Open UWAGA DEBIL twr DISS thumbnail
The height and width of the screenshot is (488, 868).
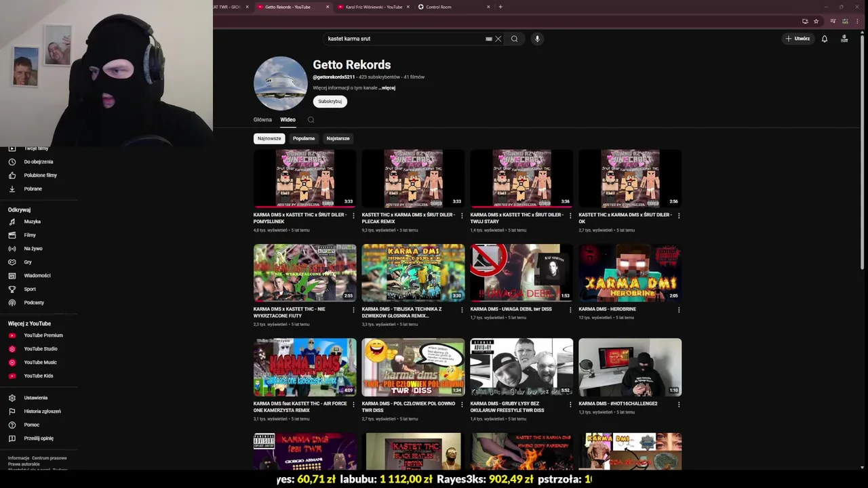click(521, 272)
